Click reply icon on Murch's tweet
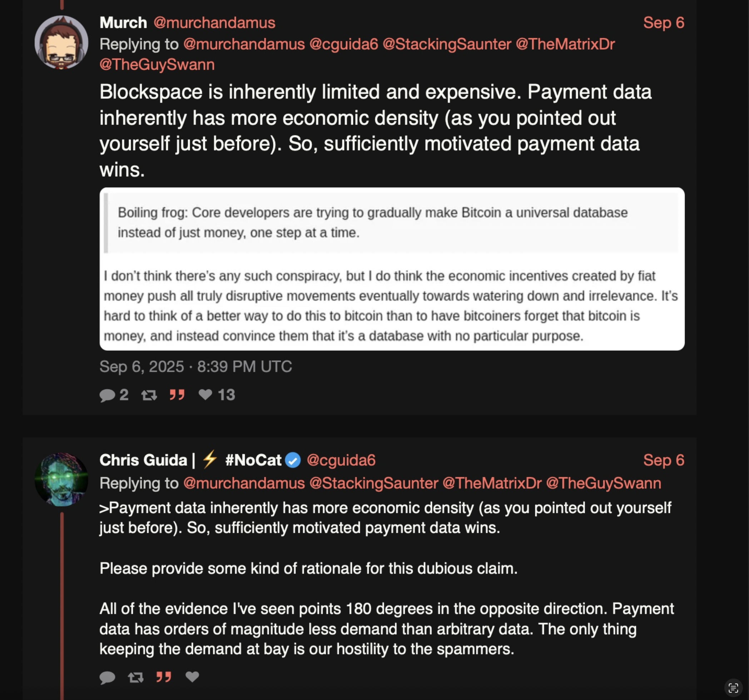749x700 pixels. click(107, 395)
